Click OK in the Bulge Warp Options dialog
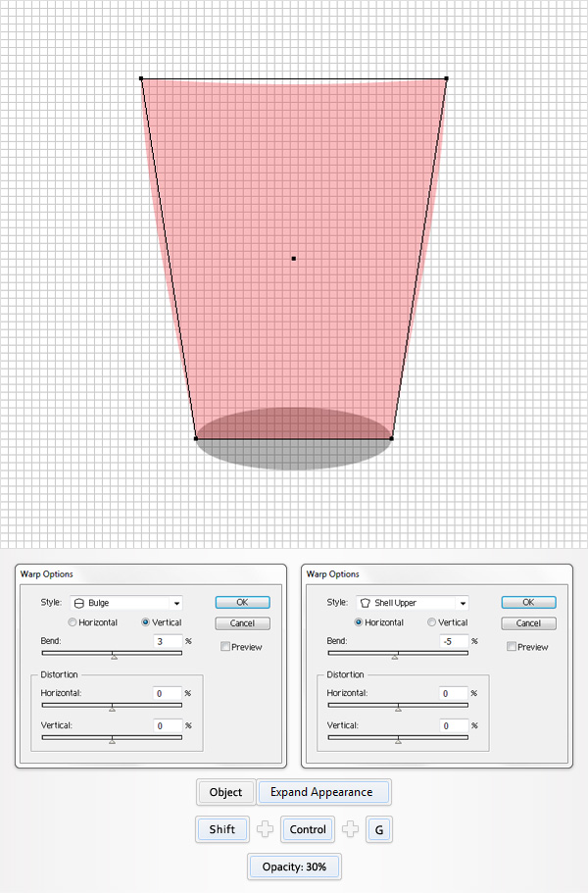Image resolution: width=588 pixels, height=893 pixels. tap(242, 603)
